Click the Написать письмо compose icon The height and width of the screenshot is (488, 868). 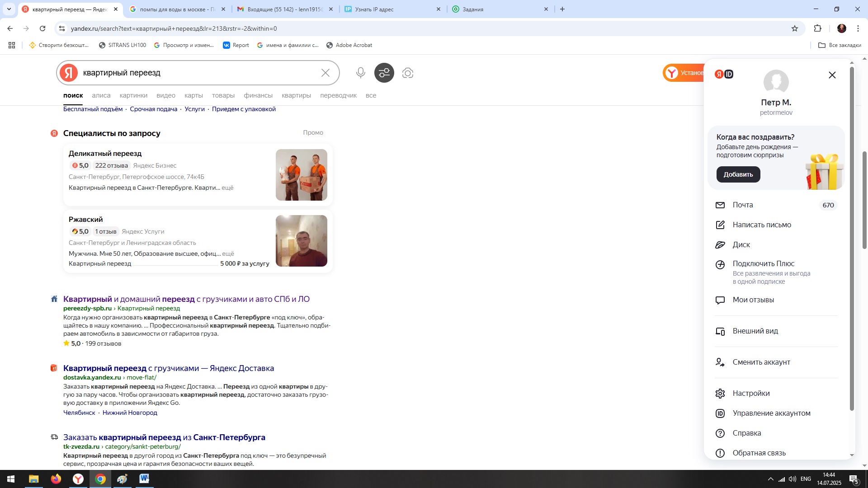pos(720,225)
